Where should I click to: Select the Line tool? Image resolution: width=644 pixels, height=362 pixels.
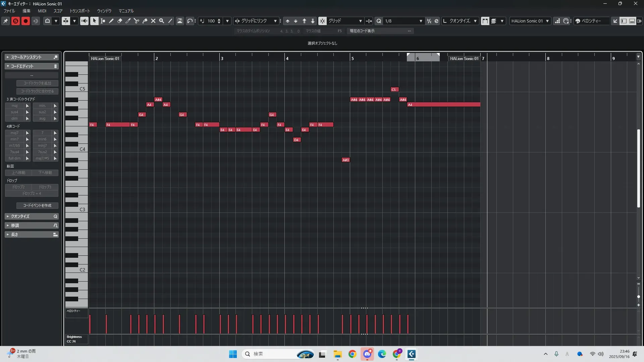(170, 21)
